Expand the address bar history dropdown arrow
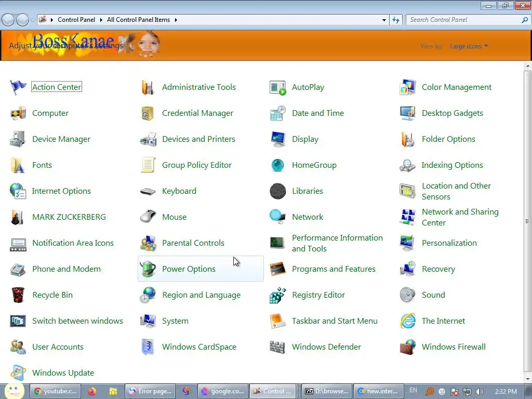 (384, 20)
